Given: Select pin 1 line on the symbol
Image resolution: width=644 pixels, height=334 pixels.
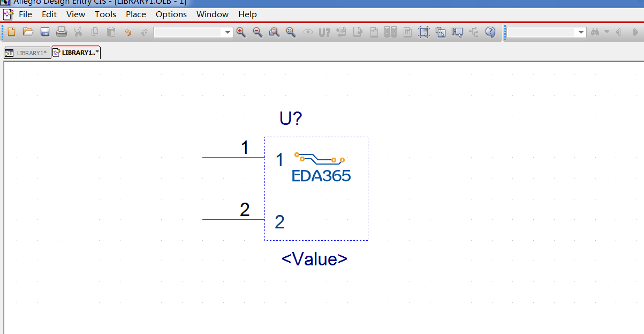Looking at the screenshot, I should tap(233, 157).
